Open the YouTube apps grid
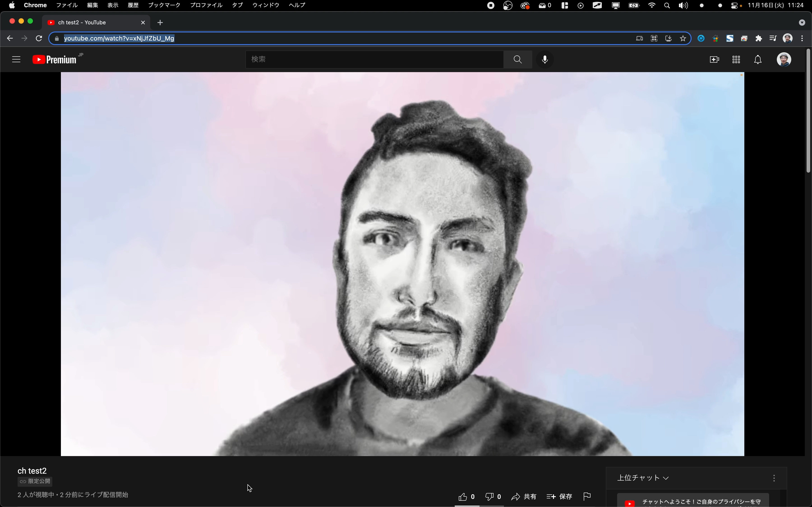The width and height of the screenshot is (812, 507). pos(736,60)
